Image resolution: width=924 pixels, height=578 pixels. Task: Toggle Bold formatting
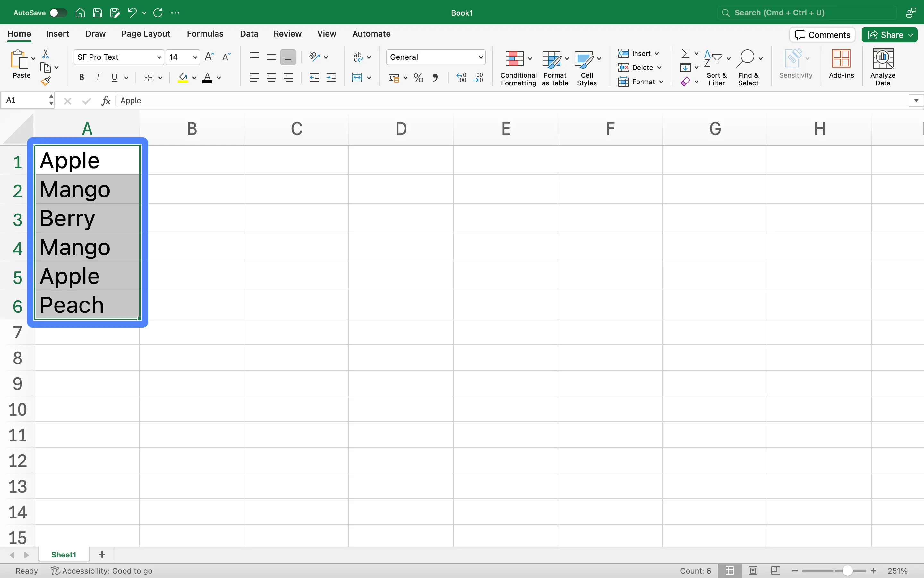pyautogui.click(x=81, y=78)
